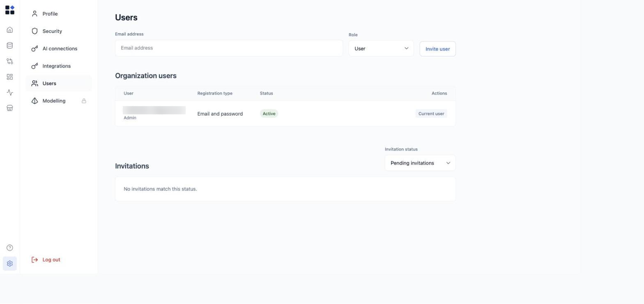Open the Security section
Viewport: 644px width, 304px height.
[59, 31]
